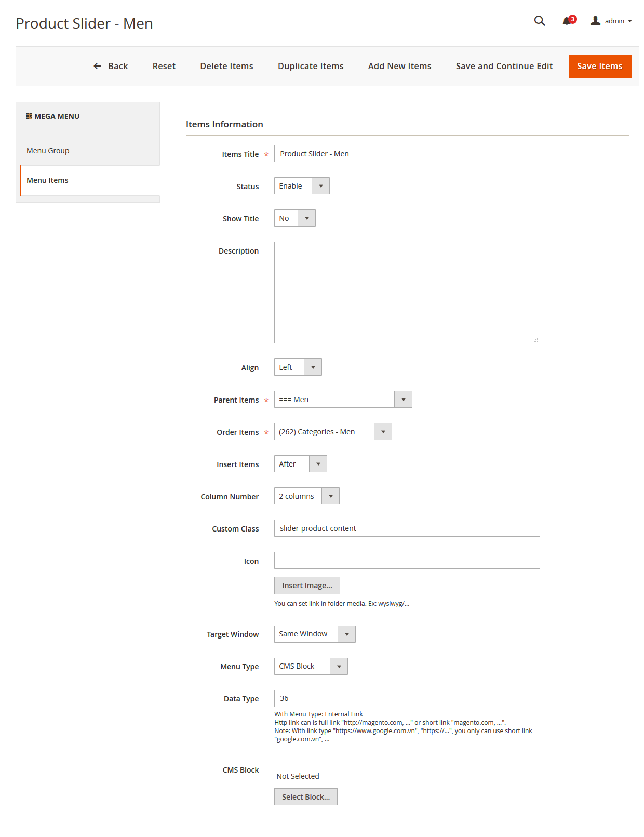Click Duplicate Items

click(311, 66)
